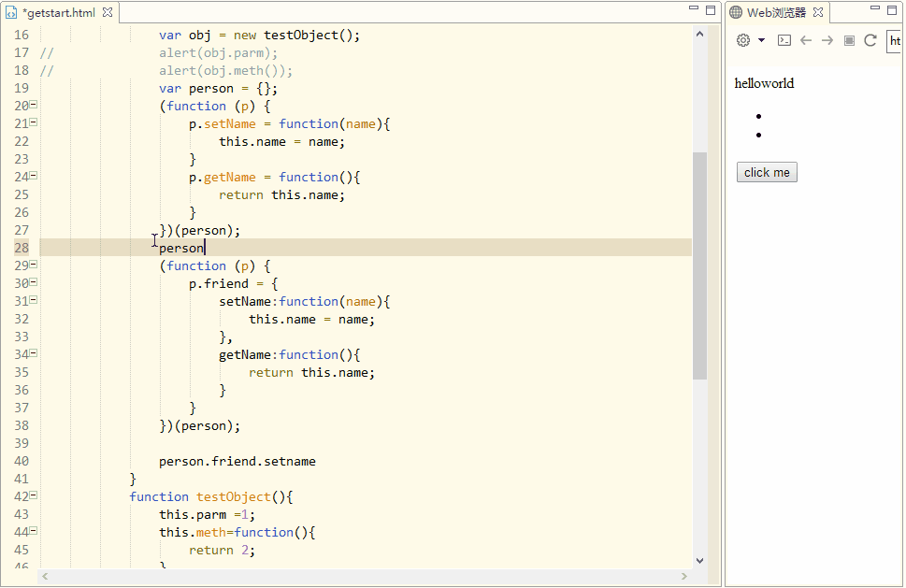Click the globe icon on Web浏览器 tab
This screenshot has height=588, width=906.
pyautogui.click(x=736, y=12)
